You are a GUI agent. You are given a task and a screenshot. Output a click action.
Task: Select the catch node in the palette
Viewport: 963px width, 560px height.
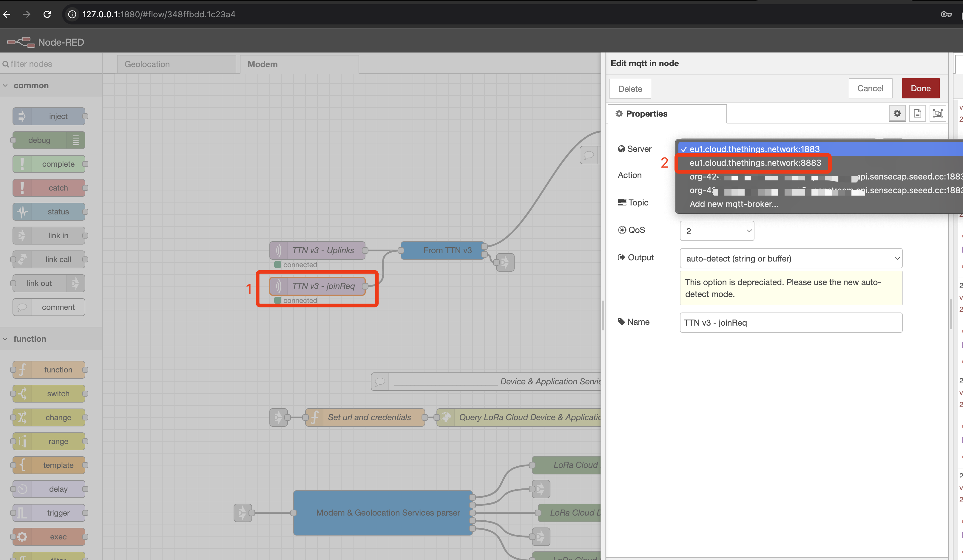(50, 188)
